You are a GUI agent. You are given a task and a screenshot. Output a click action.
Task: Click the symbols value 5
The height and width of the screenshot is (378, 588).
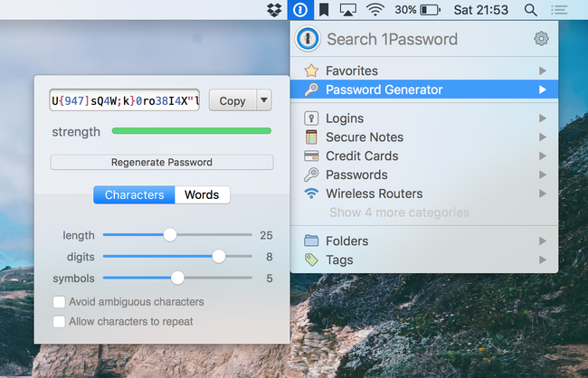[270, 279]
